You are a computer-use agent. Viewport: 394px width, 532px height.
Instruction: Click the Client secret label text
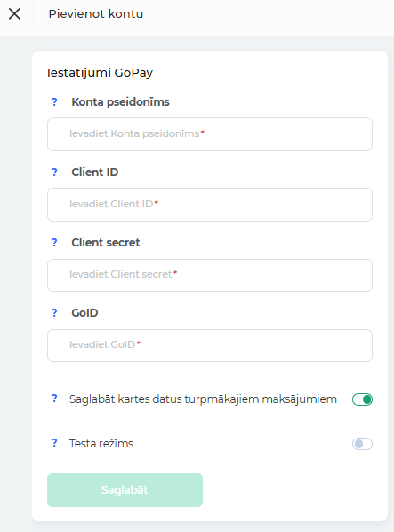[x=106, y=243]
